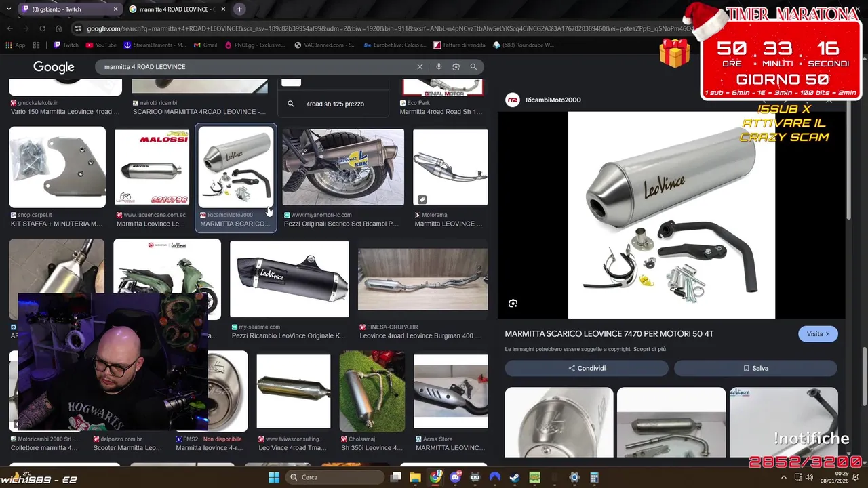Open Settings gear from taskbar
This screenshot has height=488, width=868.
click(x=574, y=477)
